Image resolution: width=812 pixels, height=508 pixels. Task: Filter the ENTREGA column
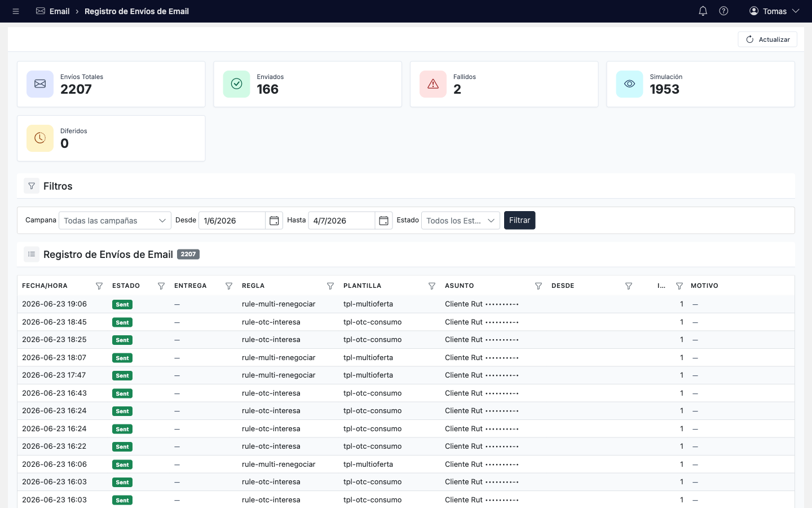pyautogui.click(x=229, y=286)
